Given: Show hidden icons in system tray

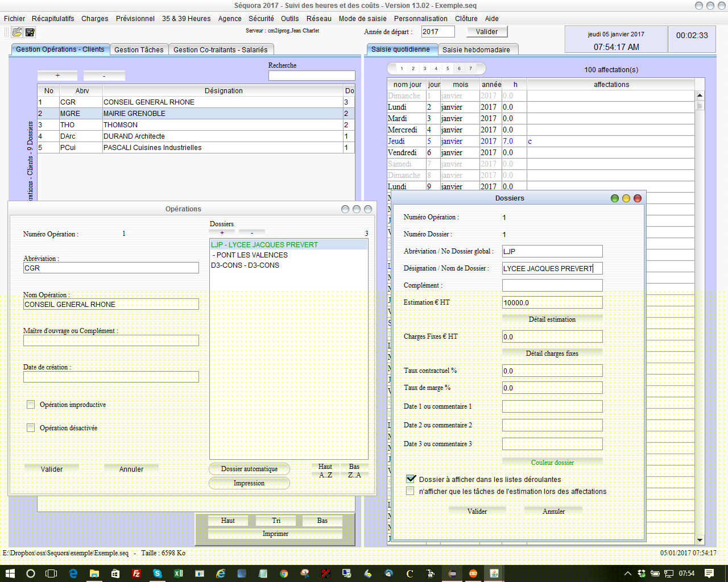Looking at the screenshot, I should (x=627, y=573).
